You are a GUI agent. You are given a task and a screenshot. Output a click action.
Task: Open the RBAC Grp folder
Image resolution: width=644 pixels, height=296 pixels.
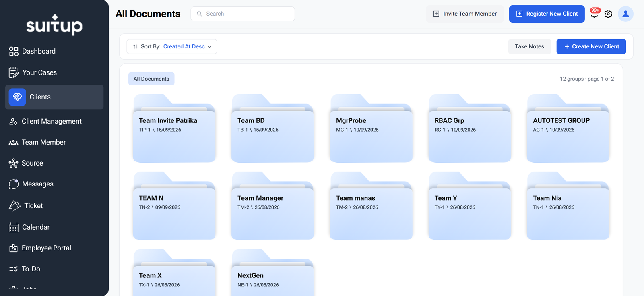[470, 128]
